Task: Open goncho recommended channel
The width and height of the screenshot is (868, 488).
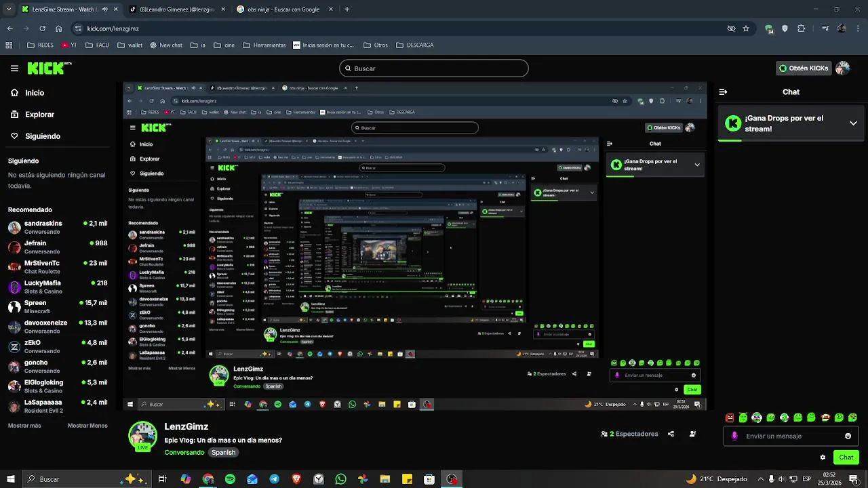Action: [x=58, y=366]
